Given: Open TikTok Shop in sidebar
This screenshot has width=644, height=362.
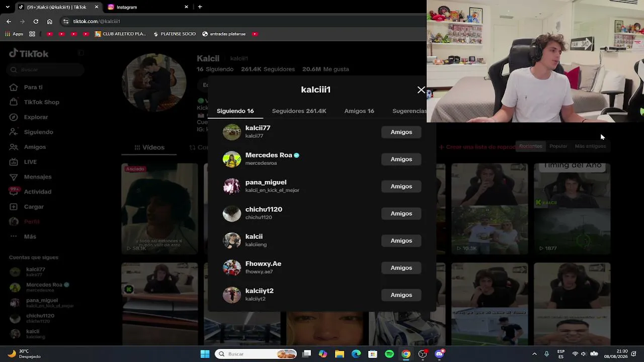Looking at the screenshot, I should click(41, 102).
